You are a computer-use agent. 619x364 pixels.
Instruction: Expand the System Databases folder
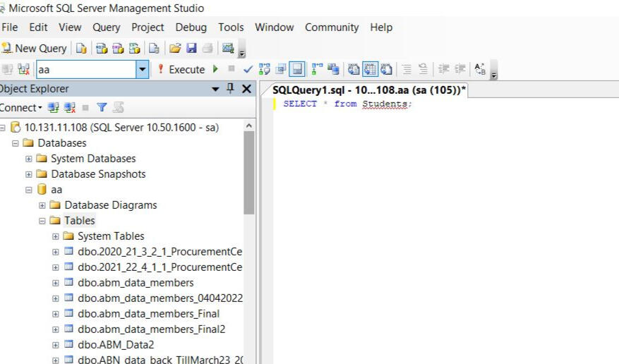pos(29,159)
